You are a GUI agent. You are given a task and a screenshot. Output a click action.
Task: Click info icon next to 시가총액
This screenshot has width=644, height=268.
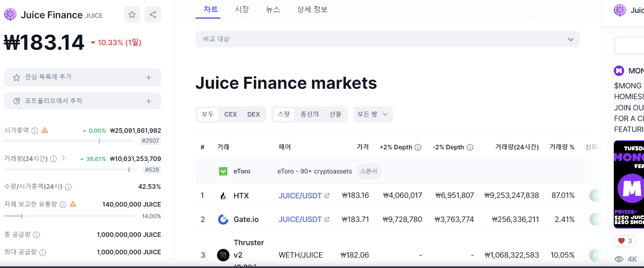click(x=35, y=130)
